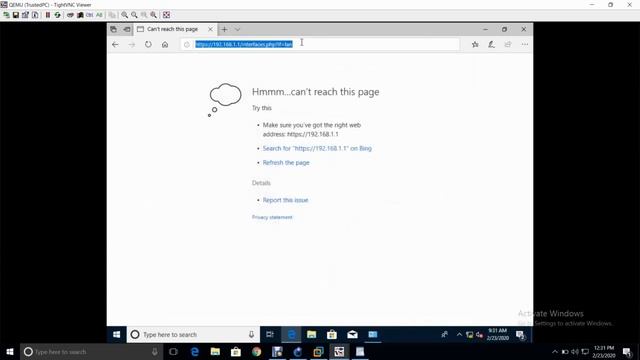This screenshot has width=640, height=360.
Task: Click the "Refresh the page" link
Action: coord(286,162)
